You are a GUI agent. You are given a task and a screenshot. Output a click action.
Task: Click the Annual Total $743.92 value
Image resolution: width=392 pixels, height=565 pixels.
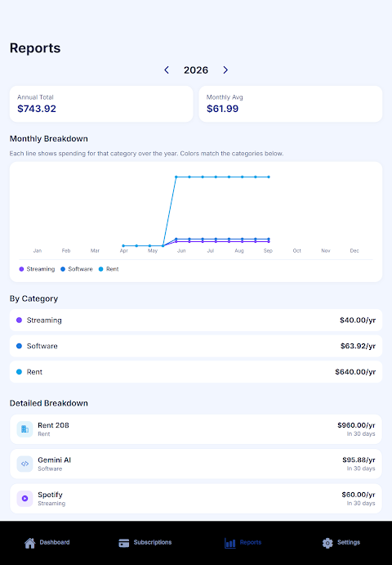tap(37, 109)
